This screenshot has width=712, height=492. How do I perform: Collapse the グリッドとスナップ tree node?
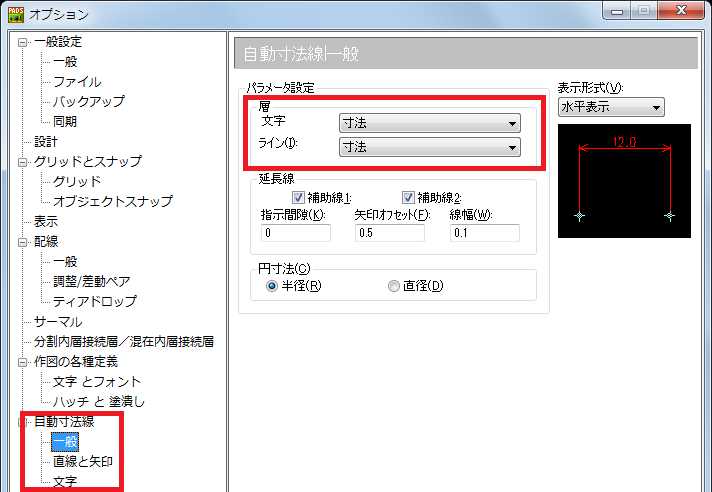tap(22, 162)
